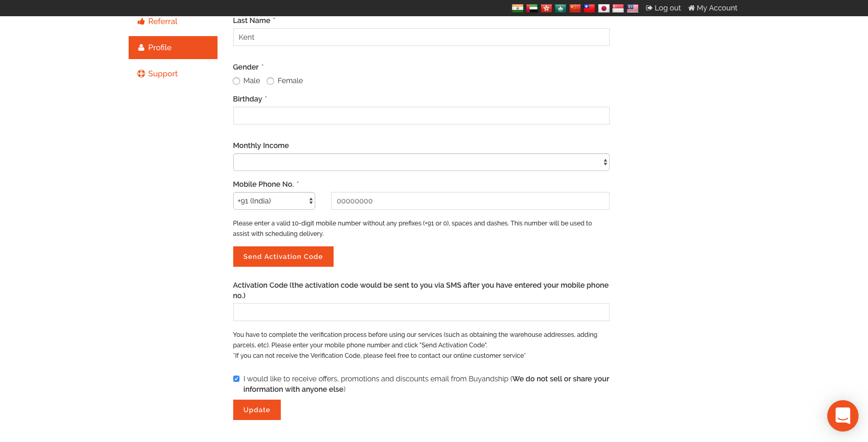Open the Monthly Income dropdown
The width and height of the screenshot is (868, 442).
pos(421,162)
